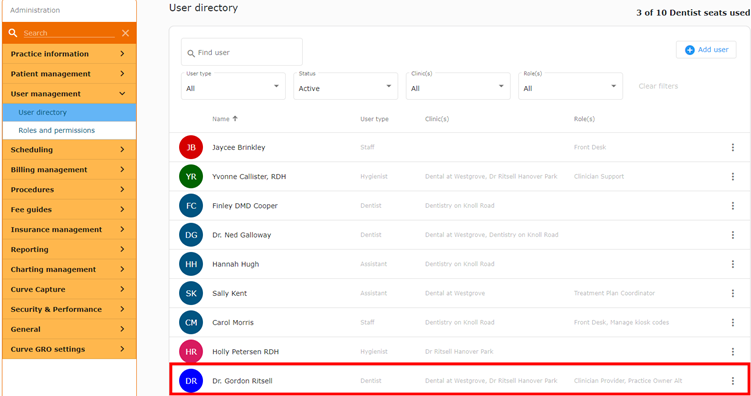Open the User type filter dropdown
Image resolution: width=751 pixels, height=396 pixels.
coord(233,86)
